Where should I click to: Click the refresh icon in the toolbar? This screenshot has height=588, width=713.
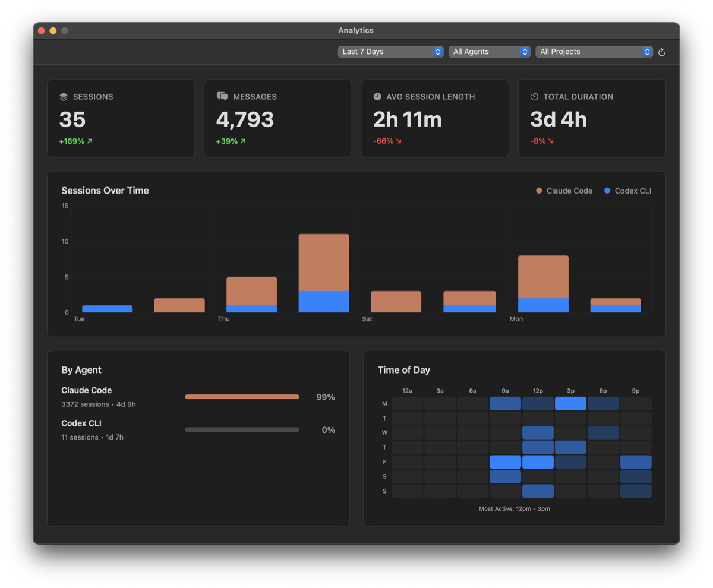coord(662,52)
